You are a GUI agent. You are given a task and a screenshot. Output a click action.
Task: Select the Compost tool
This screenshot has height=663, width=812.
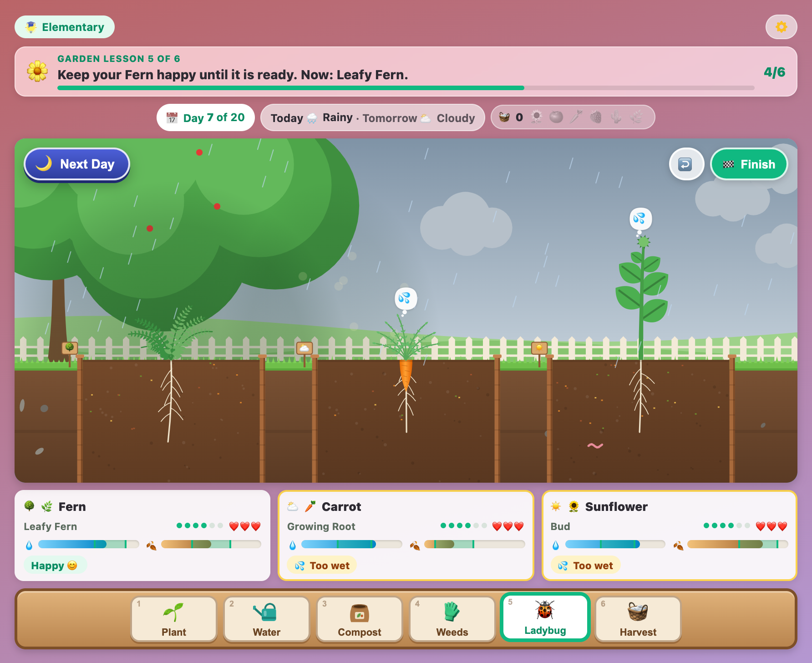(360, 619)
